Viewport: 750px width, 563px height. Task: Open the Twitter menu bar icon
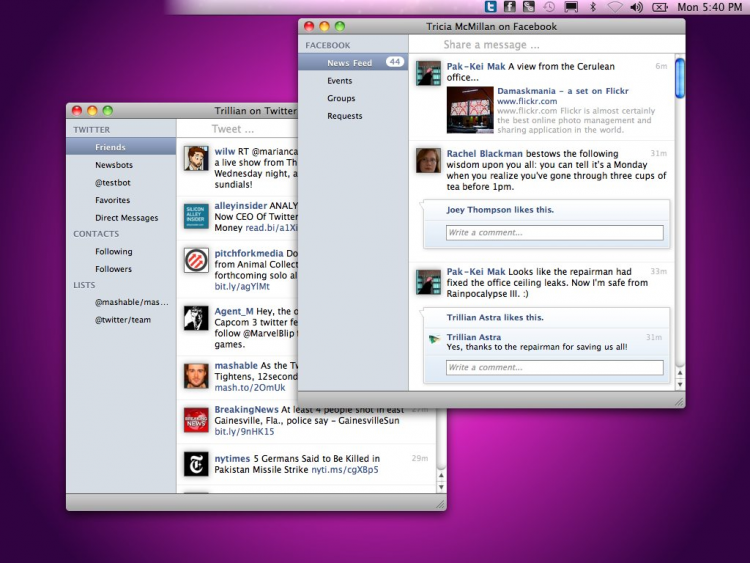tap(491, 7)
